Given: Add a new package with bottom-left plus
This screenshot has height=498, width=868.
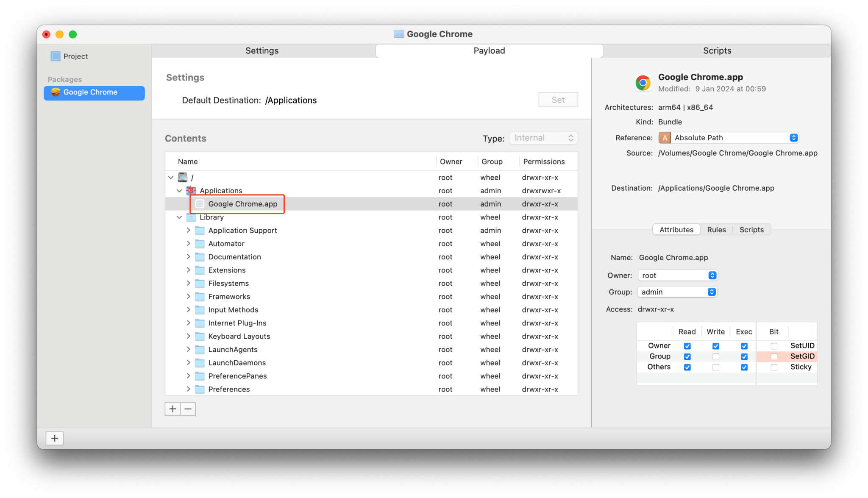Looking at the screenshot, I should click(x=55, y=438).
